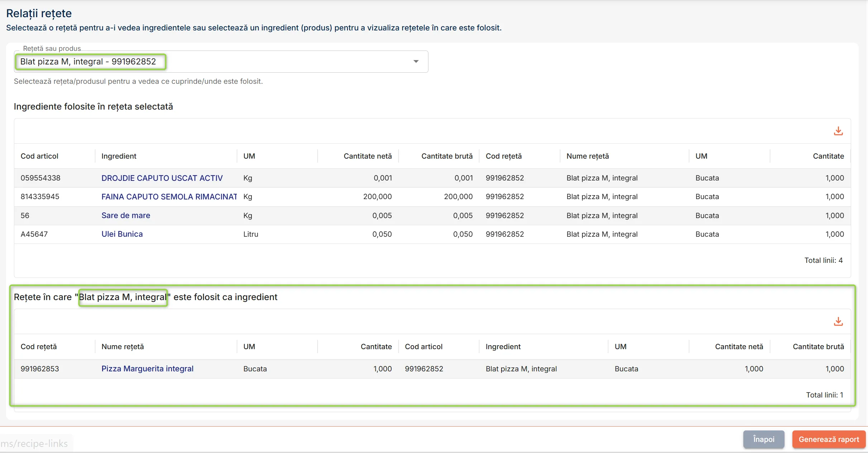The width and height of the screenshot is (868, 453).
Task: Select the recipe code 991962853 cell
Action: tap(40, 369)
